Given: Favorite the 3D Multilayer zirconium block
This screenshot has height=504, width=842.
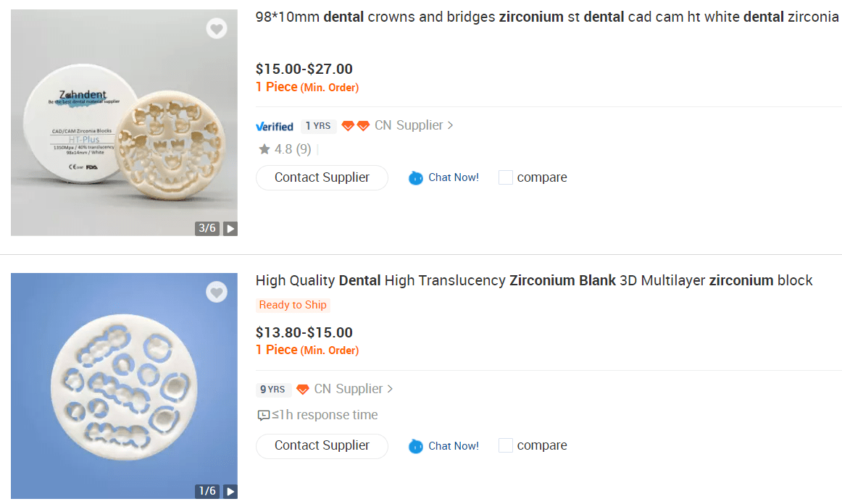Looking at the screenshot, I should [217, 293].
